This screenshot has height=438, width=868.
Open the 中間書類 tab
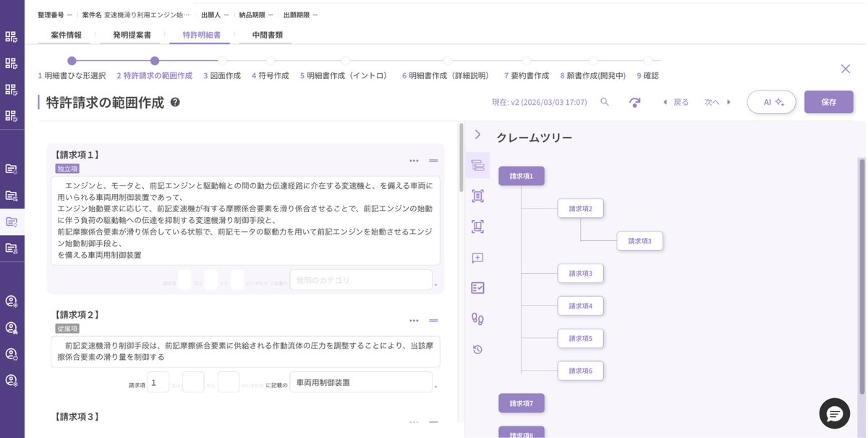tap(268, 35)
